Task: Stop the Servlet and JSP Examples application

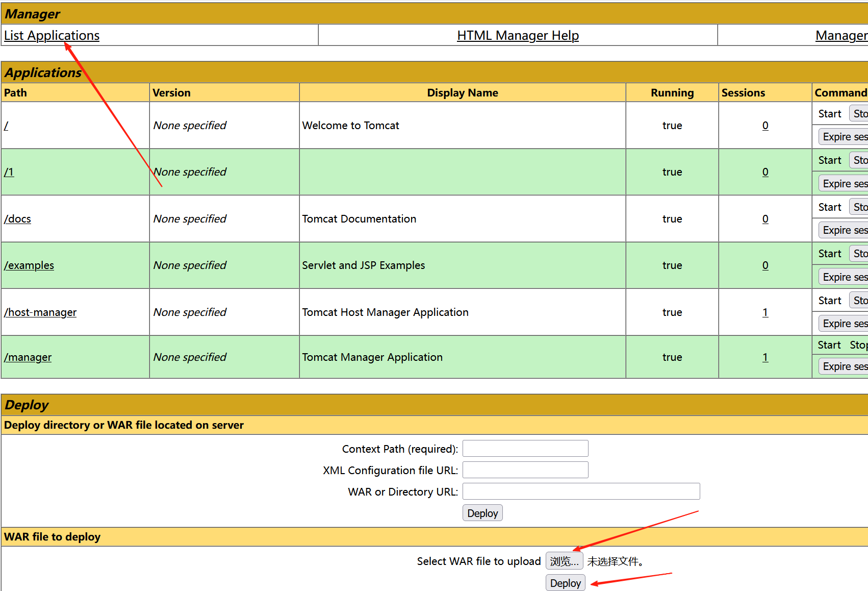Action: coord(859,254)
